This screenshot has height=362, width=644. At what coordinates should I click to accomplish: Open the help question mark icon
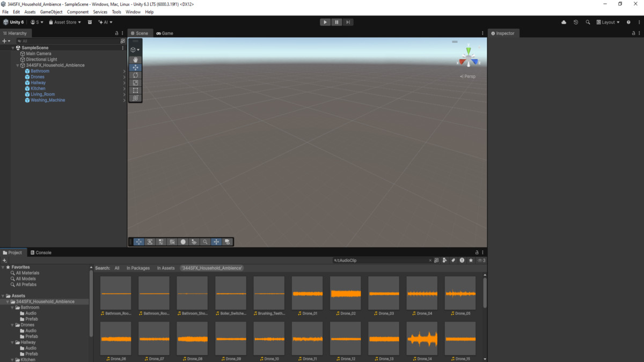coord(628,23)
